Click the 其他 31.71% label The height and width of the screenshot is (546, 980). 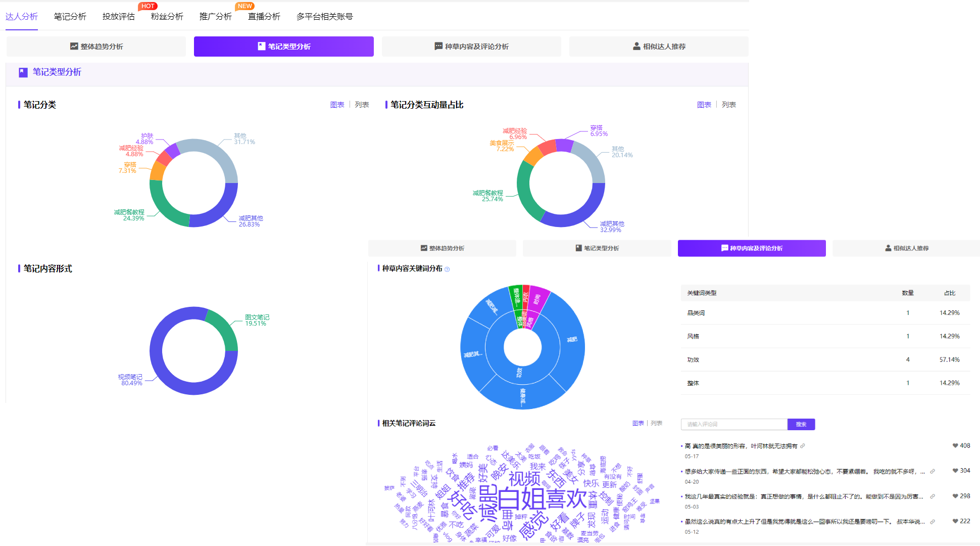coord(244,139)
